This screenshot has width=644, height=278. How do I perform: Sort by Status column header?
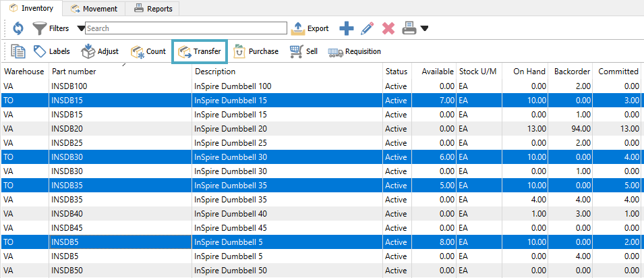coord(397,72)
